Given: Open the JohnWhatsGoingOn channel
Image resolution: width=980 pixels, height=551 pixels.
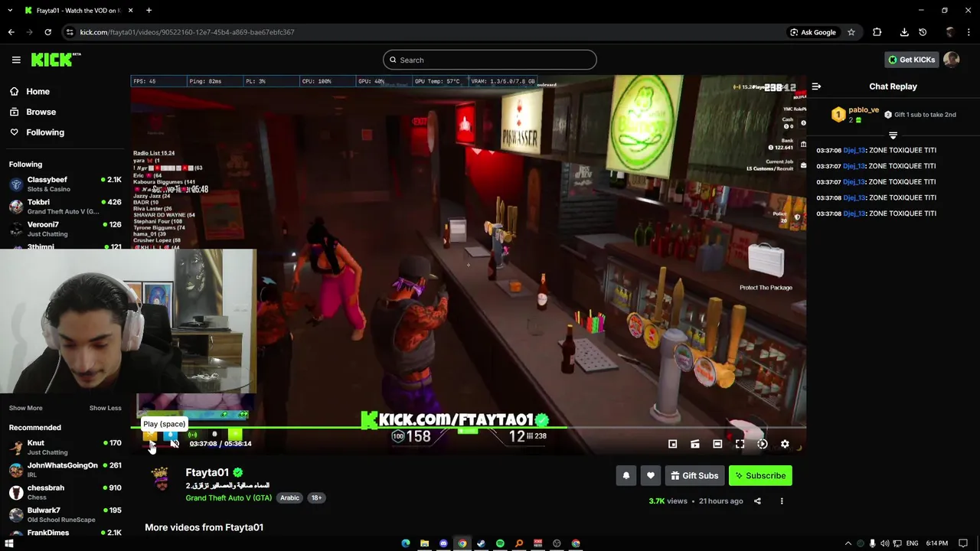Looking at the screenshot, I should [65, 469].
